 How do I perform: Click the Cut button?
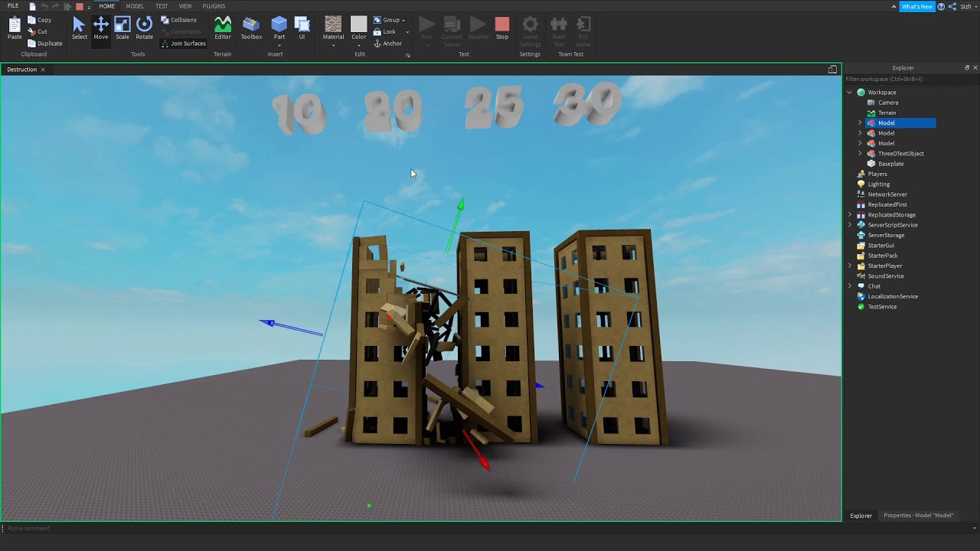tap(38, 31)
